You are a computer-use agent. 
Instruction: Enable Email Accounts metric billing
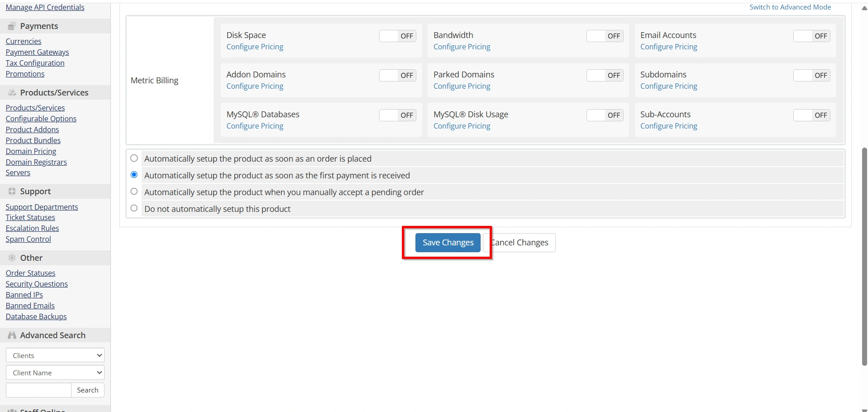point(812,36)
